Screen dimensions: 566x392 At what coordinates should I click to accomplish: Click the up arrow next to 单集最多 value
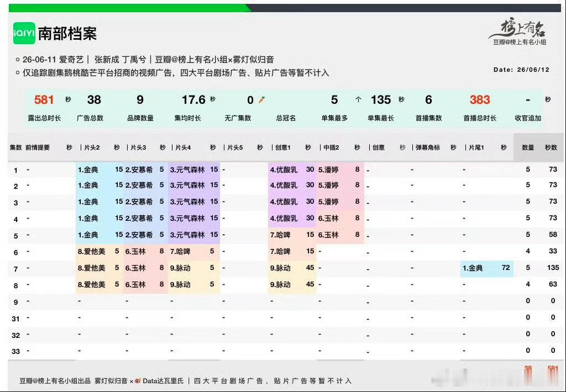(358, 99)
